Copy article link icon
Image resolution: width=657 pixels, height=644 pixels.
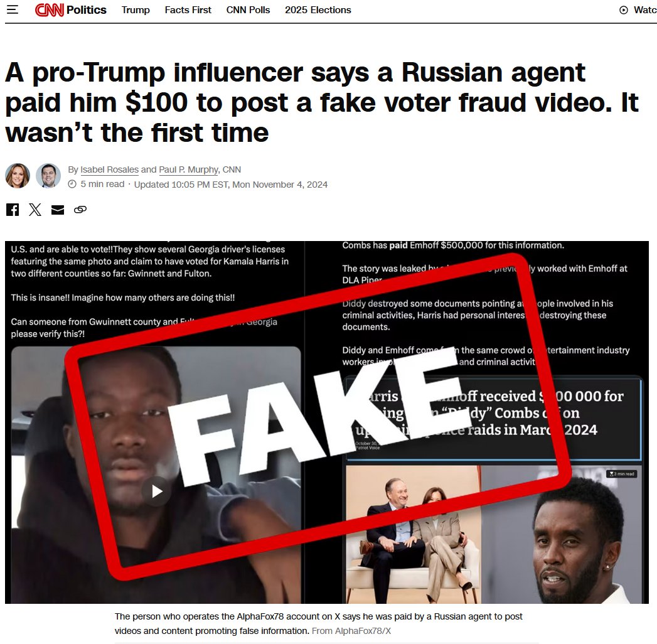80,210
